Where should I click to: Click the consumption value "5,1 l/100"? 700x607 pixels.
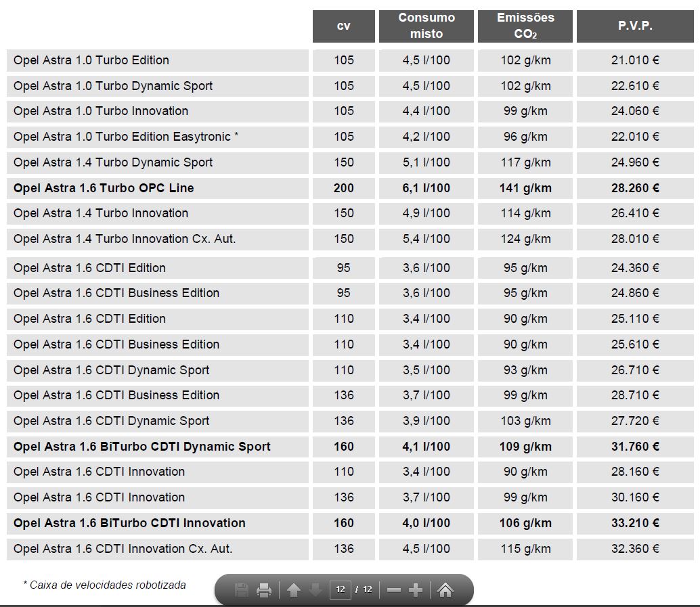tap(426, 162)
